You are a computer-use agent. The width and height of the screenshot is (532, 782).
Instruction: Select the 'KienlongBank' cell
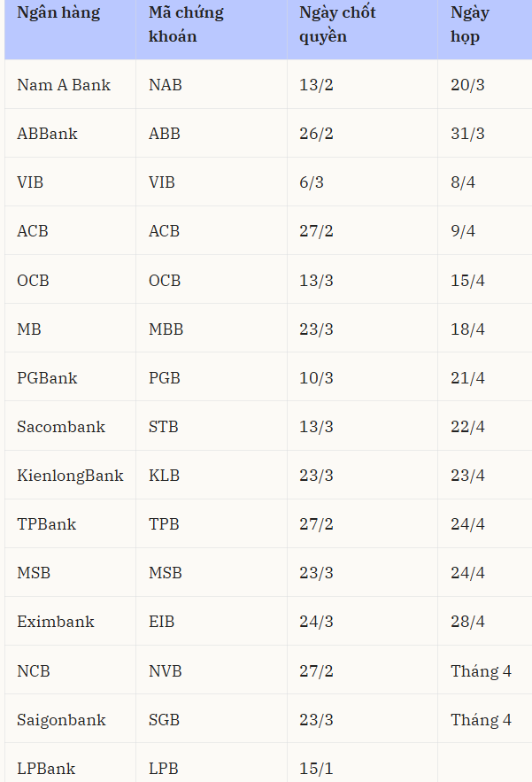click(x=70, y=476)
